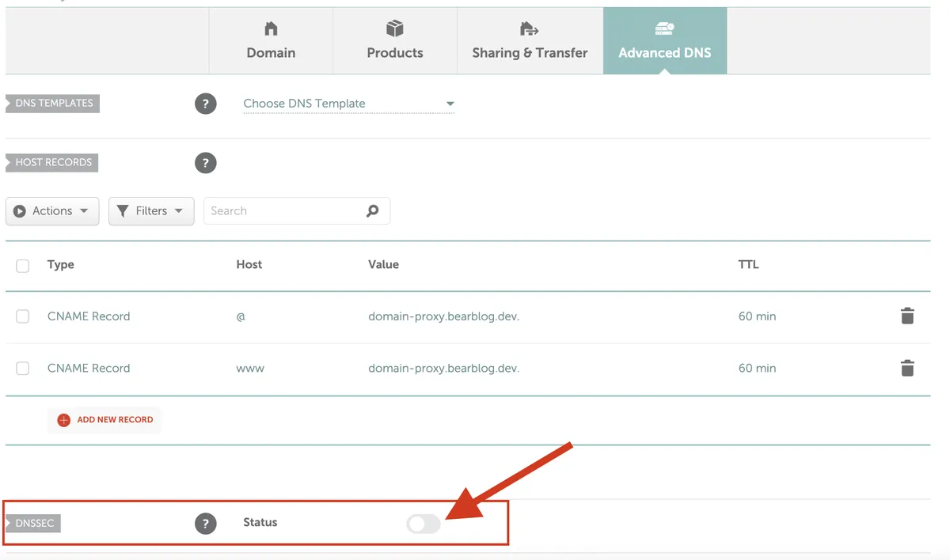The height and width of the screenshot is (560, 950).
Task: Open the Domain tab
Action: 271,41
